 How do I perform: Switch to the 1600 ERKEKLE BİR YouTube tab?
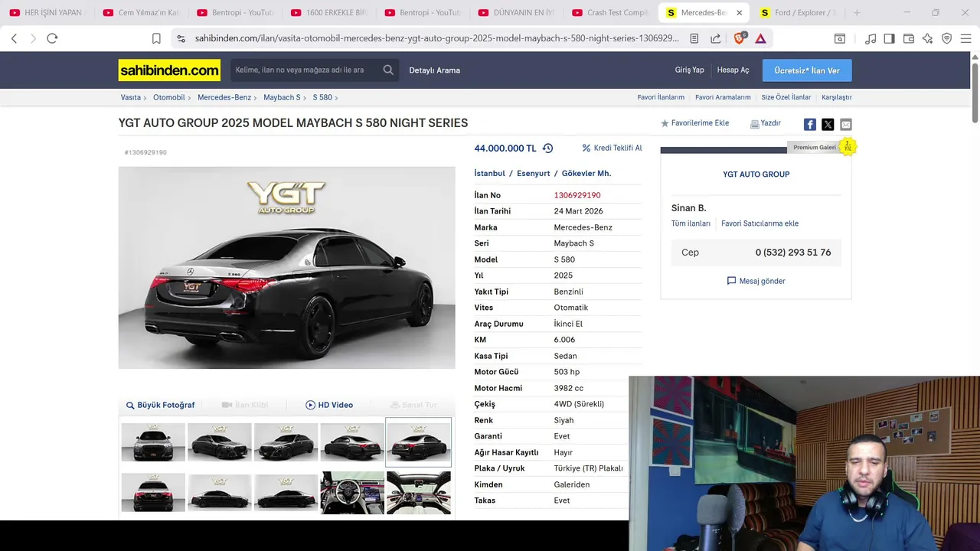(x=328, y=12)
